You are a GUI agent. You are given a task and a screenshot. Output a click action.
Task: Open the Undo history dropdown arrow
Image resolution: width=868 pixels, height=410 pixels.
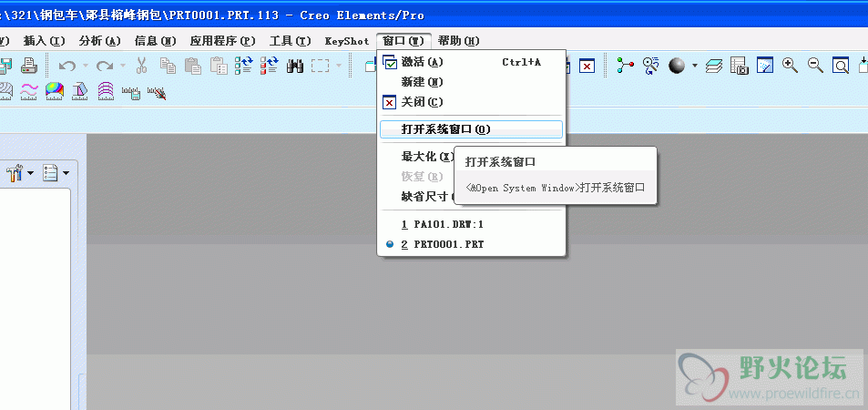tap(86, 67)
